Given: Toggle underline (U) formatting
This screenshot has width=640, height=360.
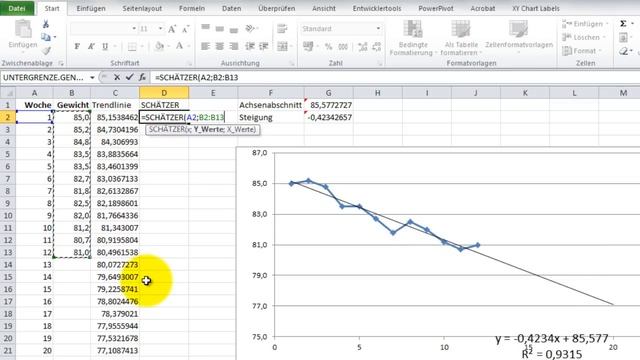Looking at the screenshot, I should 105,47.
